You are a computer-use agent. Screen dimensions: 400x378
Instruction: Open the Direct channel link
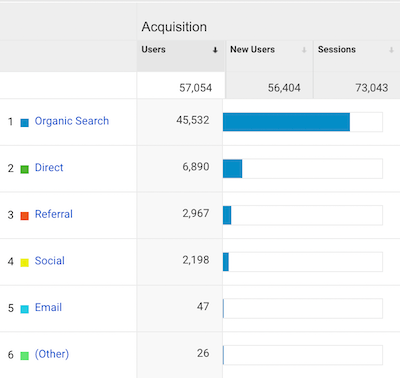pos(49,167)
